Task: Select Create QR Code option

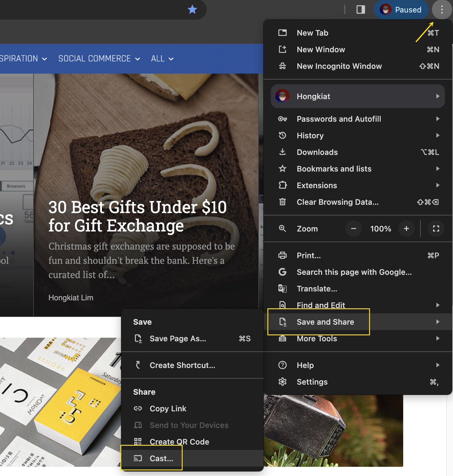Action: [x=192, y=442]
